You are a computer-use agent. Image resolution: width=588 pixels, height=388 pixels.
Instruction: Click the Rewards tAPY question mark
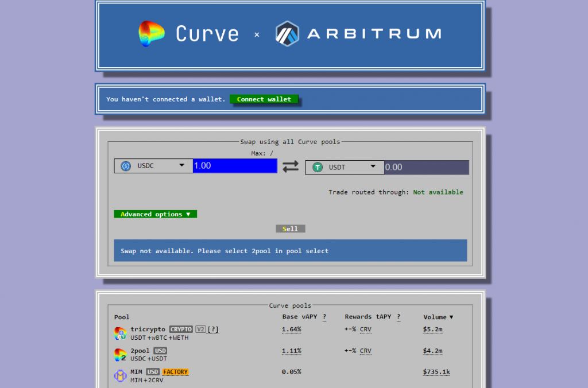point(399,317)
